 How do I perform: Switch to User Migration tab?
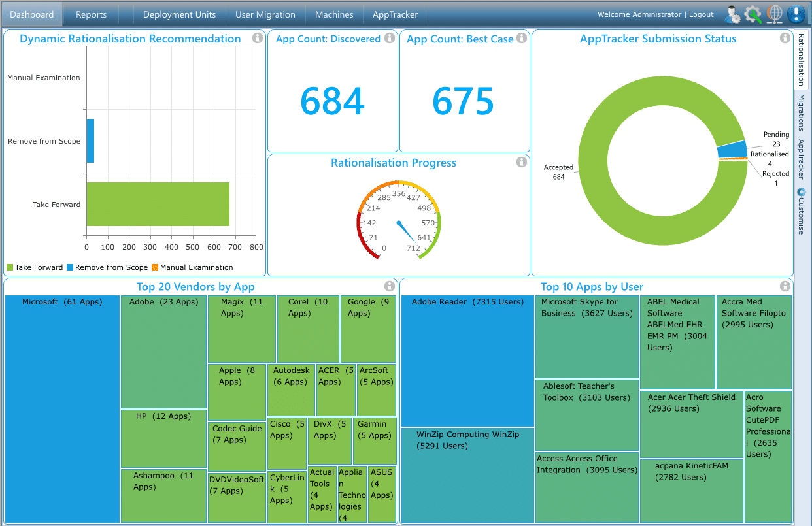click(x=265, y=14)
